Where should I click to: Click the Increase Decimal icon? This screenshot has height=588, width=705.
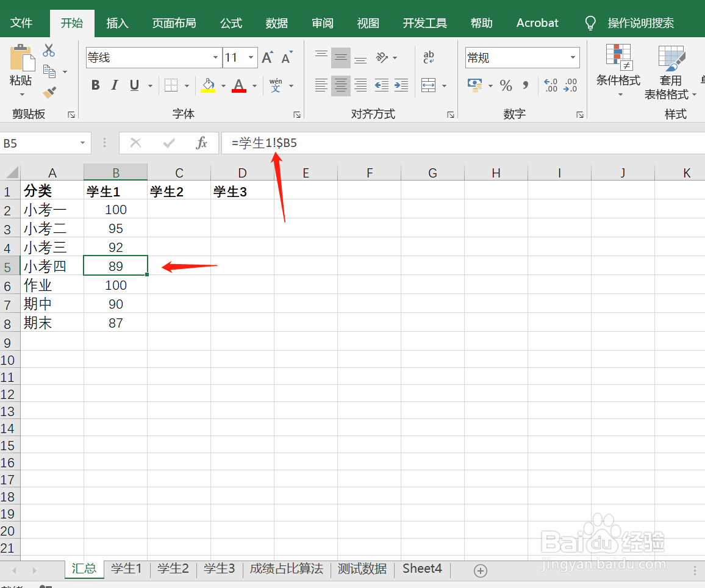(x=550, y=86)
